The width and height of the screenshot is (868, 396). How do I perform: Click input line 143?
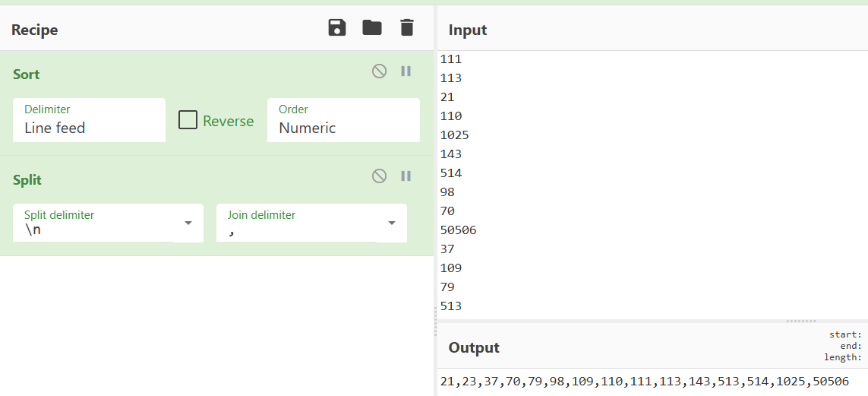click(450, 154)
